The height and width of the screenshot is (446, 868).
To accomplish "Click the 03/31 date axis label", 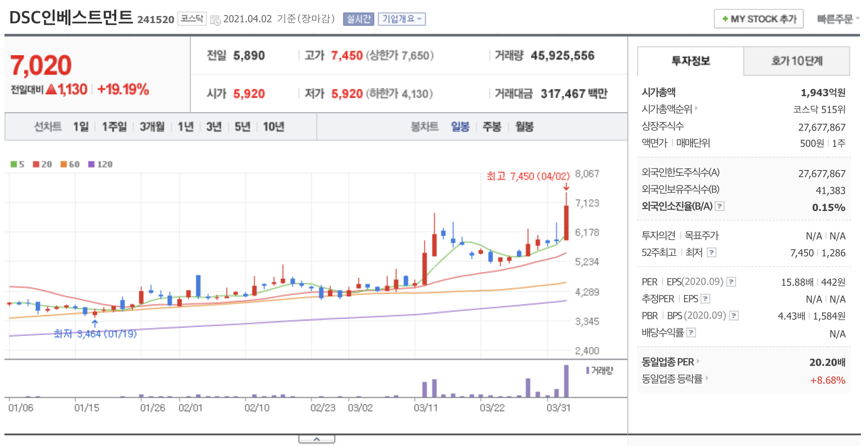I will point(558,408).
